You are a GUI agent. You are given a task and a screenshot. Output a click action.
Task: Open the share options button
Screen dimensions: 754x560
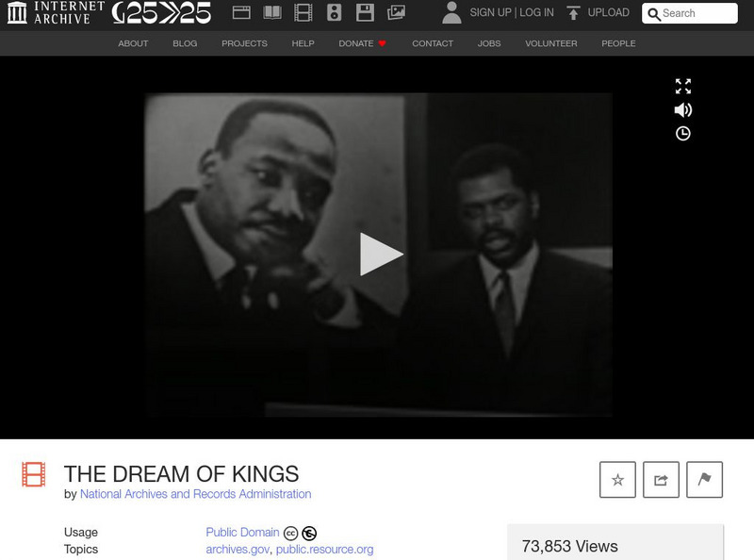pyautogui.click(x=661, y=480)
